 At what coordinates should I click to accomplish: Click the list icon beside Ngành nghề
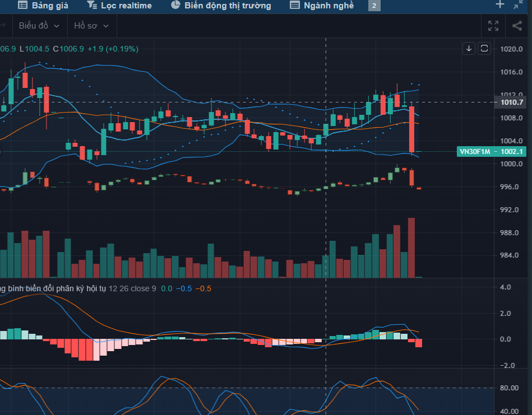coord(294,5)
